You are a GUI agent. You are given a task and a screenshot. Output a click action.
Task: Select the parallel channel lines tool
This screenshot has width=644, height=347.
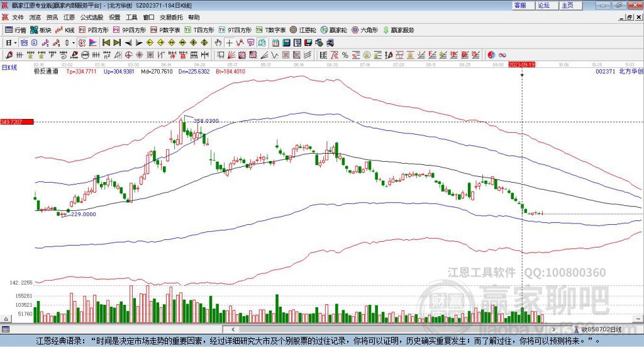click(x=307, y=55)
